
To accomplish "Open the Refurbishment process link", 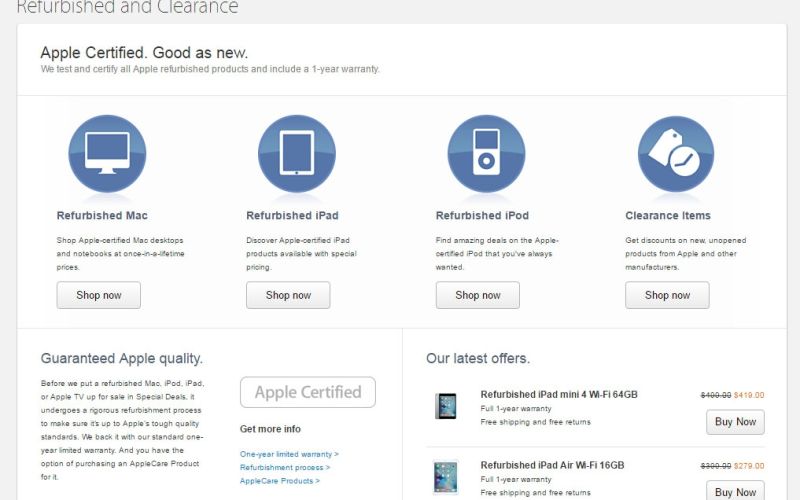I will 285,467.
